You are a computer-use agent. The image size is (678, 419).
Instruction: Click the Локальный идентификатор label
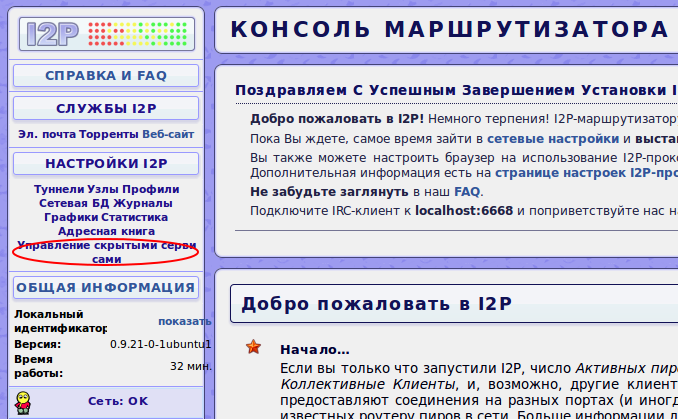click(61, 321)
